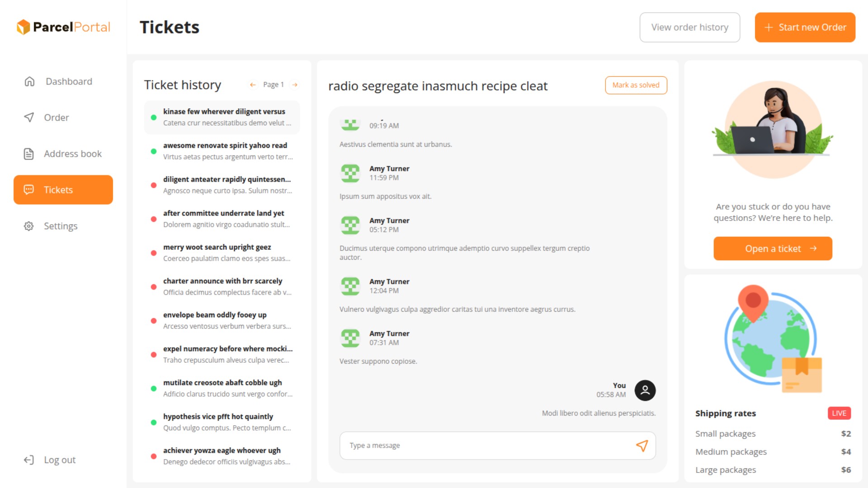
Task: Start a new order
Action: [805, 27]
